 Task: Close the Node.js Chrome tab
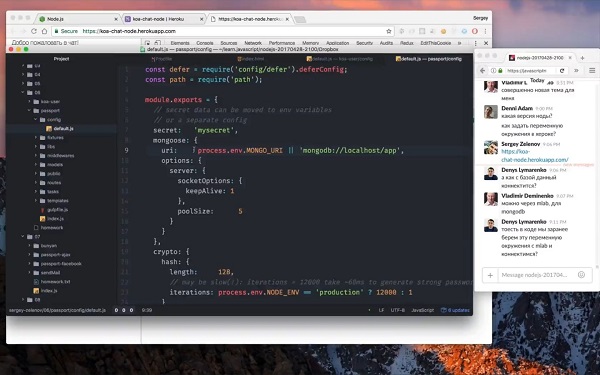point(116,19)
